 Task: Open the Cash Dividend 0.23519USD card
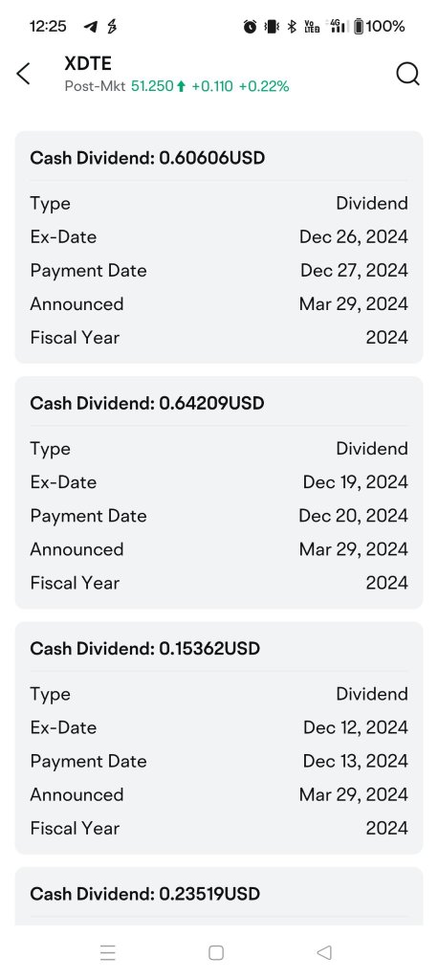(x=219, y=896)
